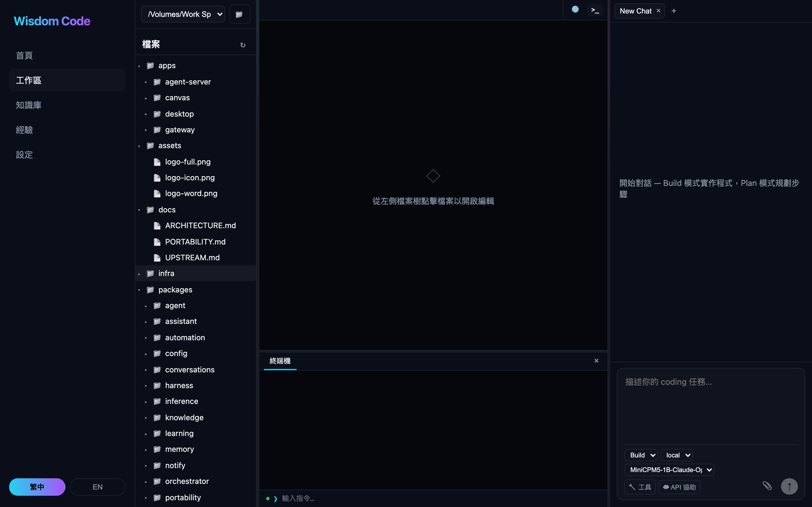Go to 知識庫 in sidebar
This screenshot has height=507, width=812.
[28, 105]
